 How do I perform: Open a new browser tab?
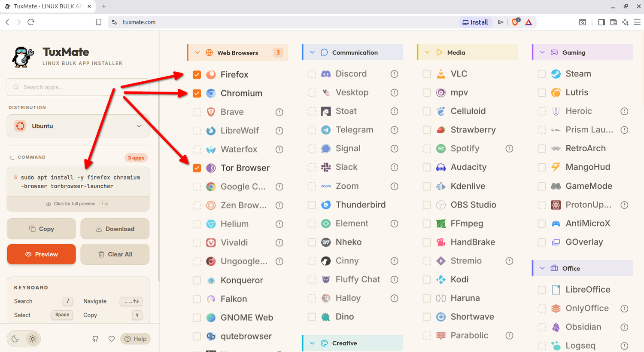(x=104, y=6)
